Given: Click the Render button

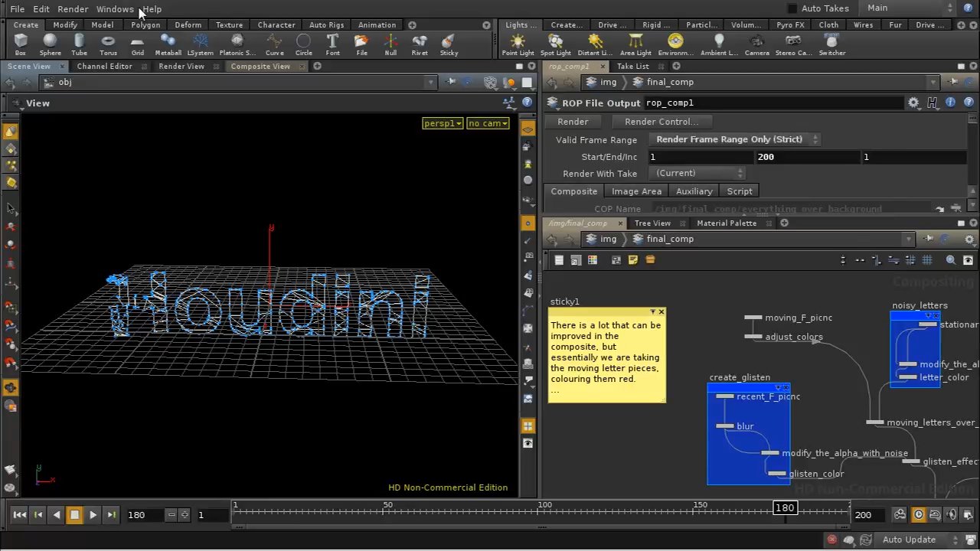Looking at the screenshot, I should point(573,122).
